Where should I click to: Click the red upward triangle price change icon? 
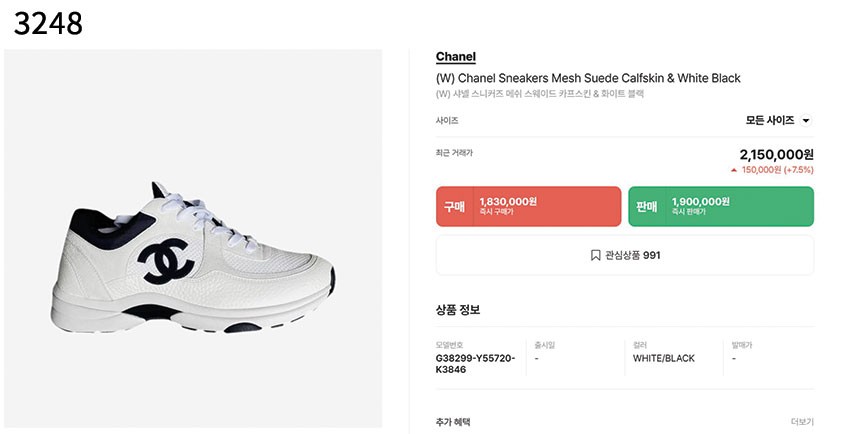[734, 170]
